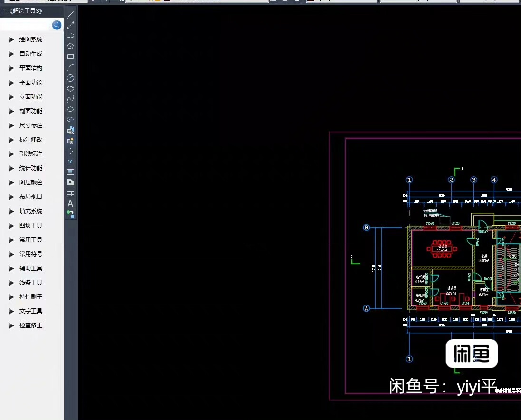Screen dimensions: 521x420
Task: Select the Arc tool
Action: pyautogui.click(x=70, y=67)
